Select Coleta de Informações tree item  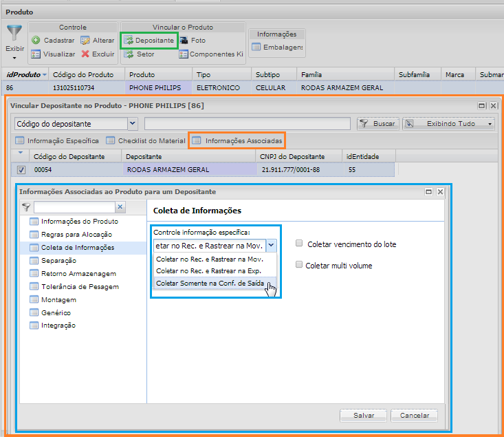(72, 248)
